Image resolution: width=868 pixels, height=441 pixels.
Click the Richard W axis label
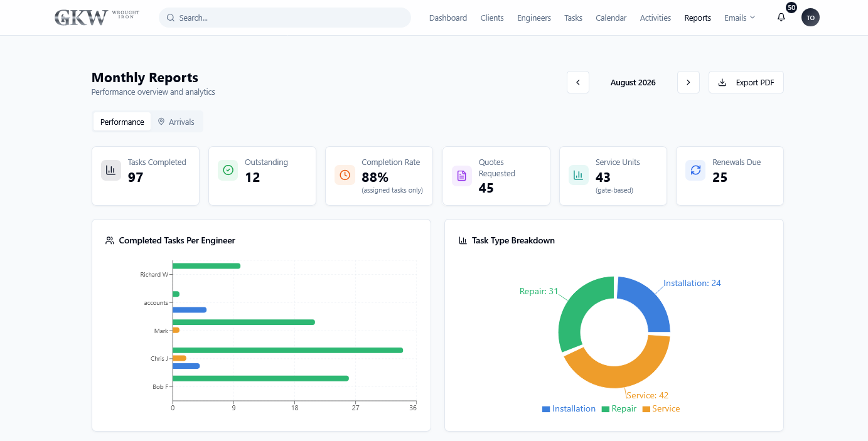[154, 275]
